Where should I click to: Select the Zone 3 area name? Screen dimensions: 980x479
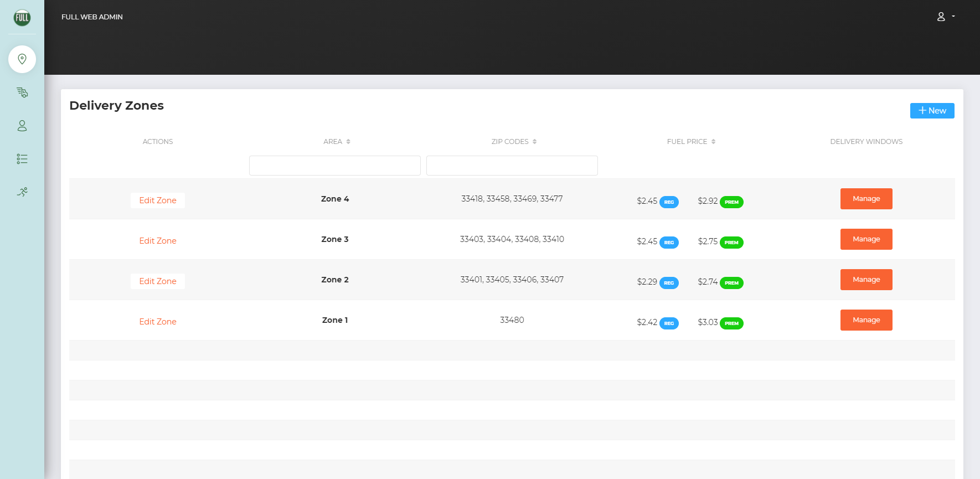335,239
